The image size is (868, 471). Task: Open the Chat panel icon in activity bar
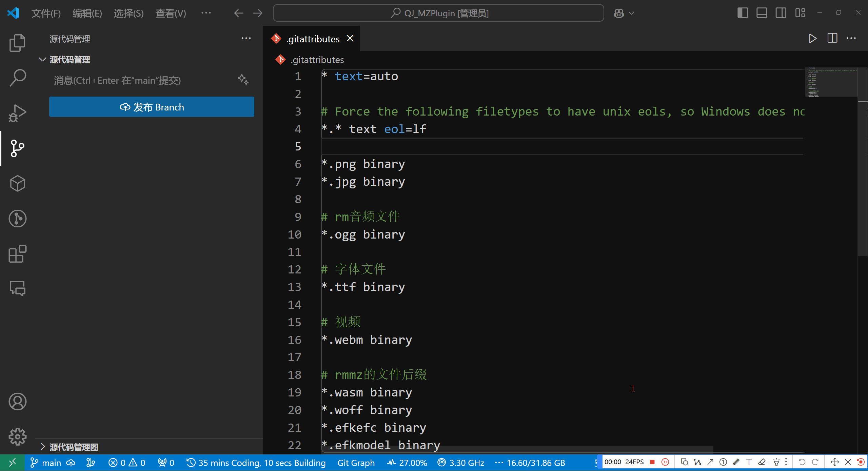pyautogui.click(x=17, y=288)
